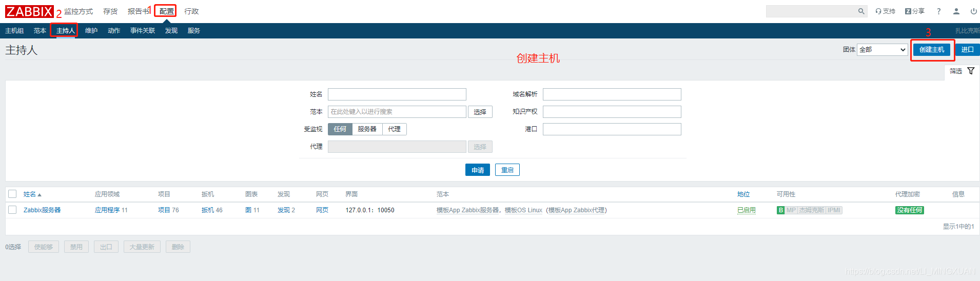Viewport: 980px width, 281px height.
Task: Open the 团体 group dropdown
Action: point(882,50)
